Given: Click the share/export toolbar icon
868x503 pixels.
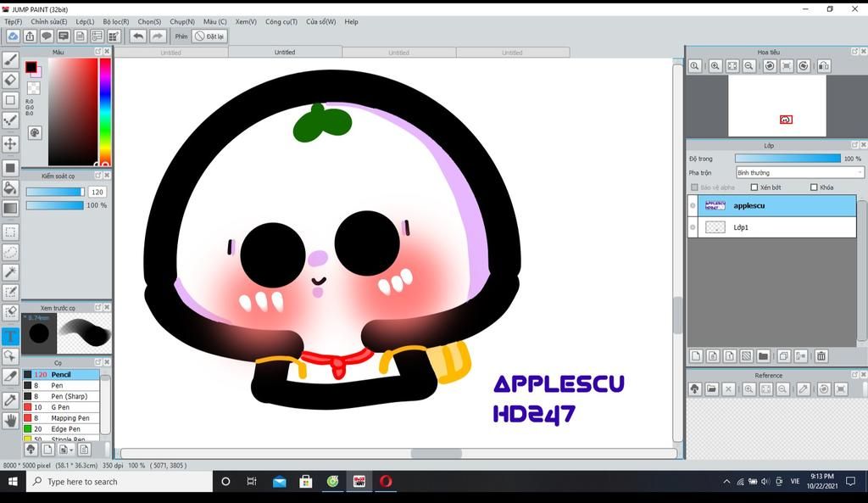Looking at the screenshot, I should pyautogui.click(x=30, y=36).
